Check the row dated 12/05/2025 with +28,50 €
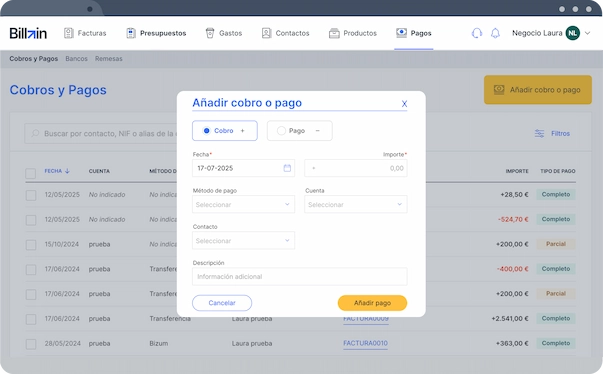 pyautogui.click(x=31, y=195)
